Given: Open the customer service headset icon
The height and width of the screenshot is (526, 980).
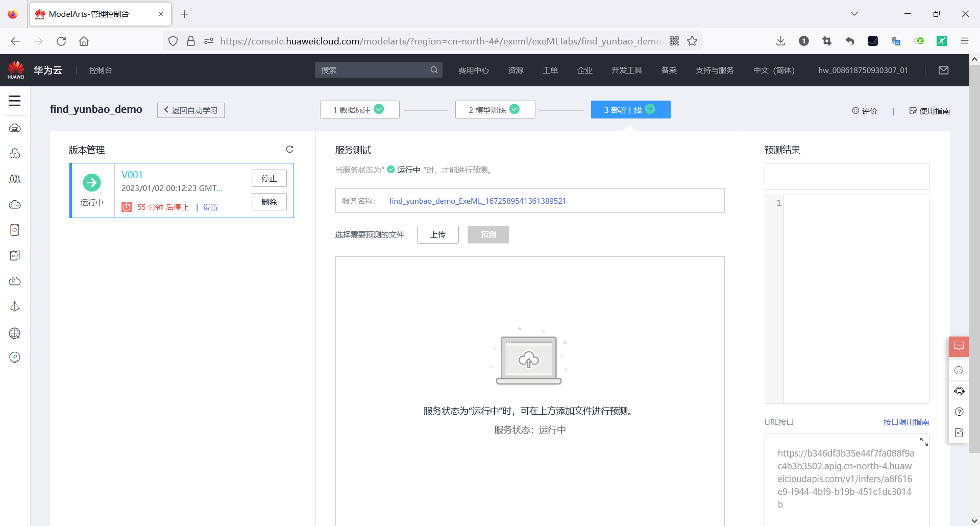Looking at the screenshot, I should [959, 391].
